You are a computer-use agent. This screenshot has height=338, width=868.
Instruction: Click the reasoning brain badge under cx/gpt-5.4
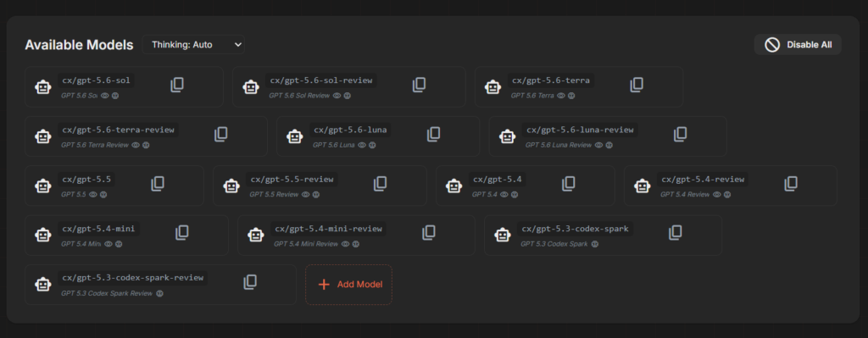(x=515, y=195)
